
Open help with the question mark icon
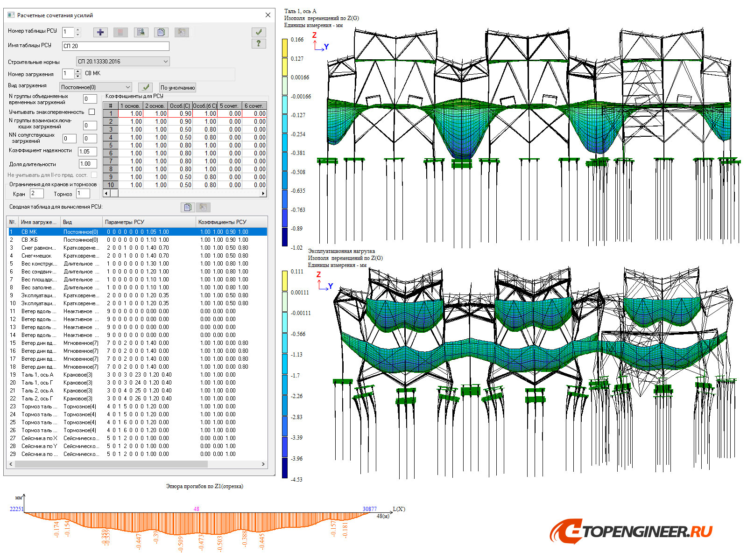click(259, 43)
